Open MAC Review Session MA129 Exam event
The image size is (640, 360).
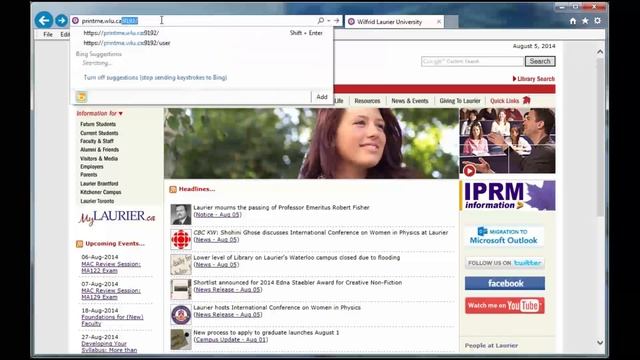click(x=111, y=294)
